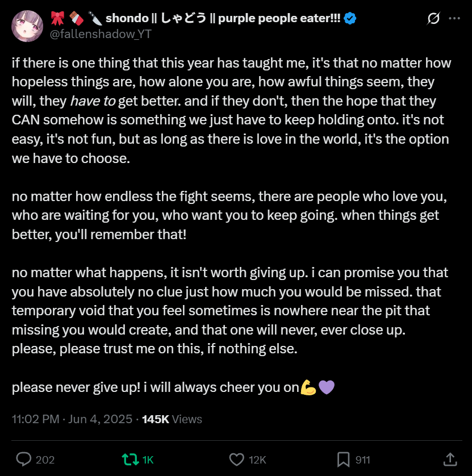Like the post with the heart icon
The image size is (472, 476).
click(236, 460)
